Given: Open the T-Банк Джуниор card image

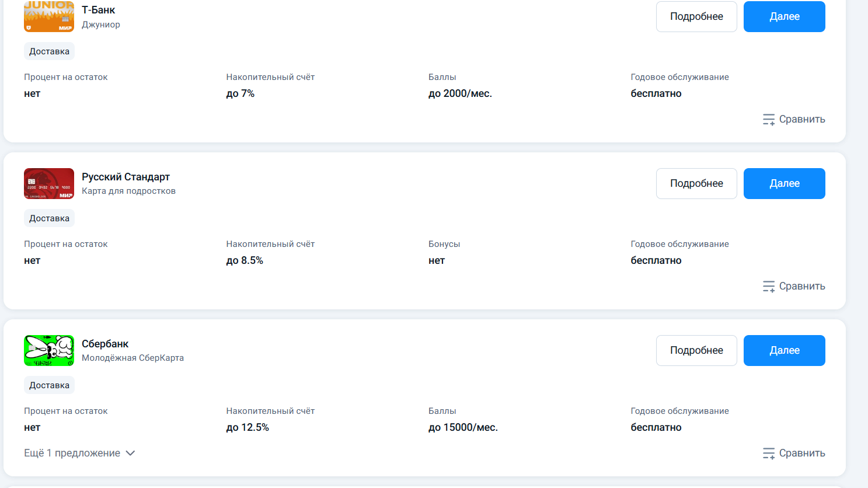Looking at the screenshot, I should pos(49,16).
